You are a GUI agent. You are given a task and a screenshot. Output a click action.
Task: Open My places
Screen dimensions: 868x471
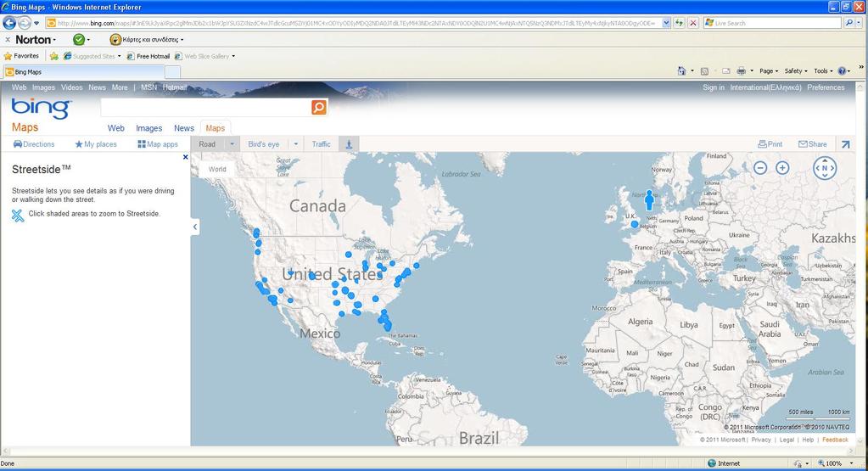pyautogui.click(x=96, y=144)
